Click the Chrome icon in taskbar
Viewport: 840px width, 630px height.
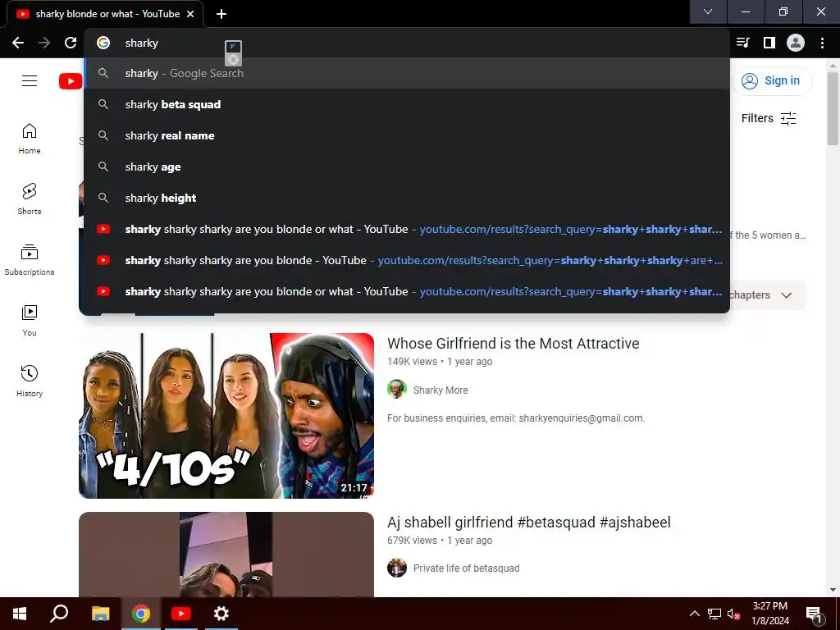141,614
